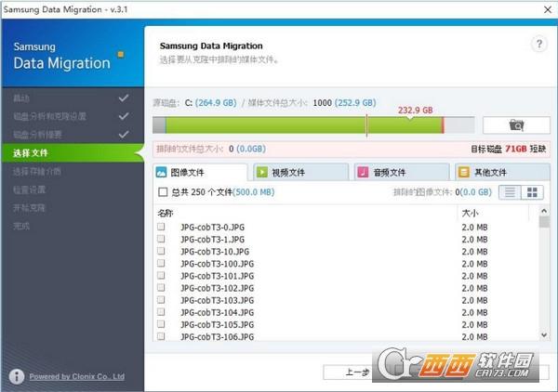The width and height of the screenshot is (558, 392).
Task: Open the help question mark icon
Action: (539, 45)
